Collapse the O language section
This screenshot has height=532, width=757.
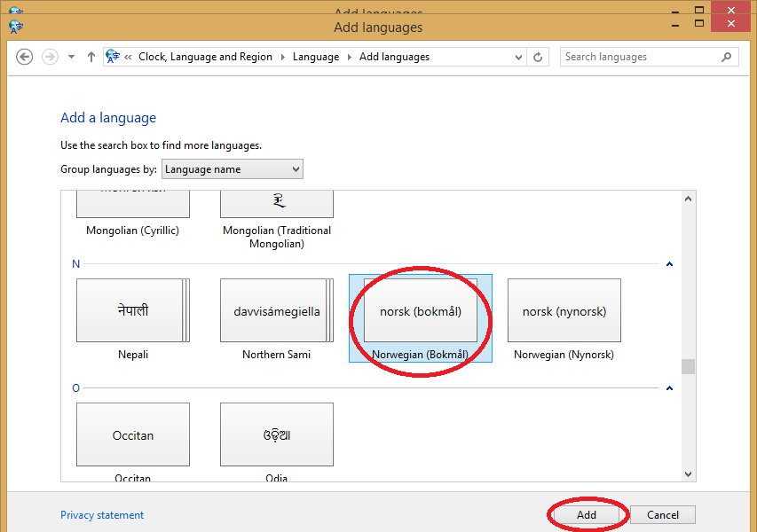pos(669,387)
